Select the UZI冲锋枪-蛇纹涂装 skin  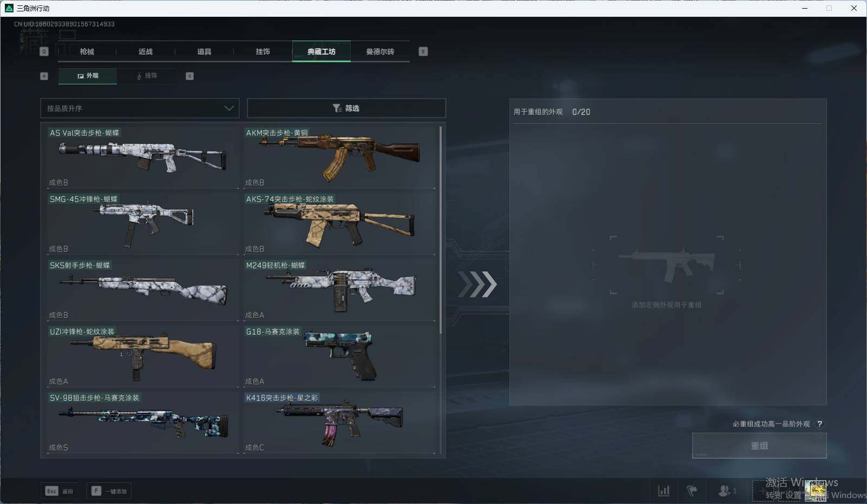pos(143,356)
